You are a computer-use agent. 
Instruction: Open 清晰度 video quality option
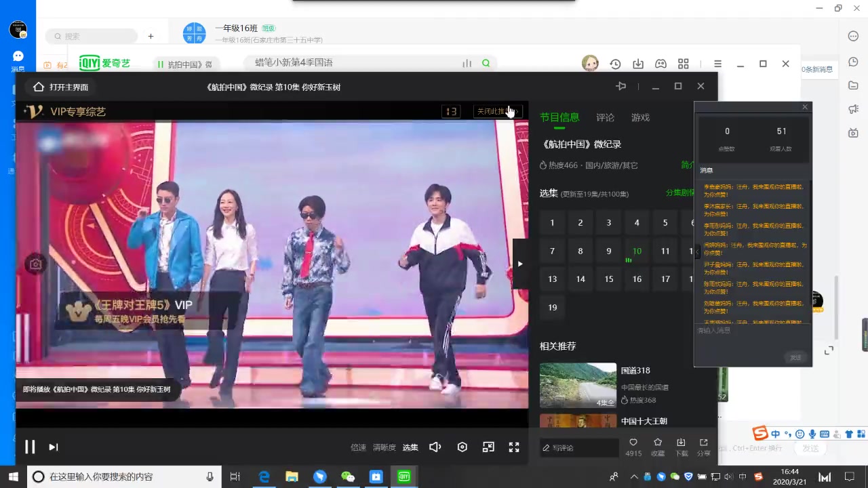(384, 447)
